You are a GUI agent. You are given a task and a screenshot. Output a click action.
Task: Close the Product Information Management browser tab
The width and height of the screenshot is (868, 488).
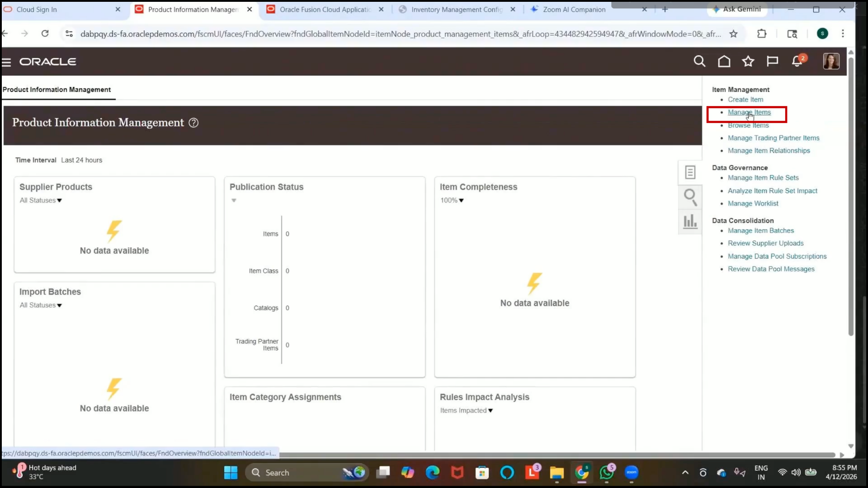coord(250,9)
